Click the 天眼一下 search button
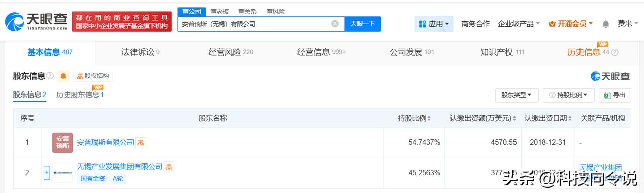This screenshot has width=644, height=193. point(363,24)
